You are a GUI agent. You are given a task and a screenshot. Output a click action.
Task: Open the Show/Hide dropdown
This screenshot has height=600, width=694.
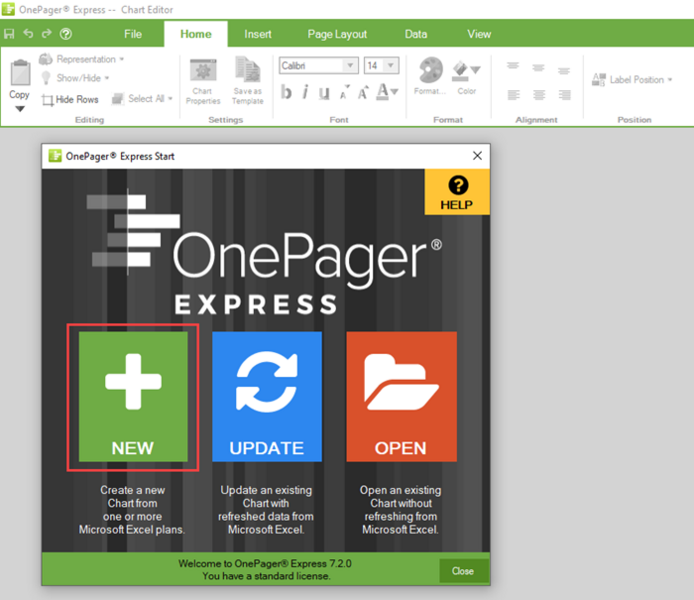click(75, 78)
